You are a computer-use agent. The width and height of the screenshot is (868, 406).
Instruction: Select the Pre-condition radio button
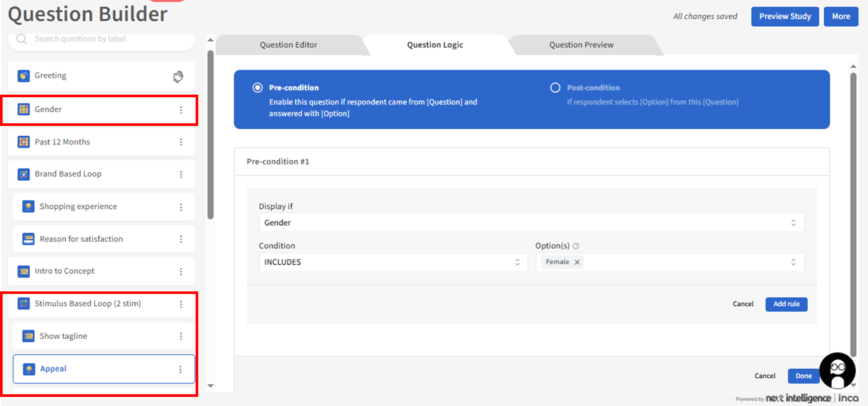click(258, 88)
